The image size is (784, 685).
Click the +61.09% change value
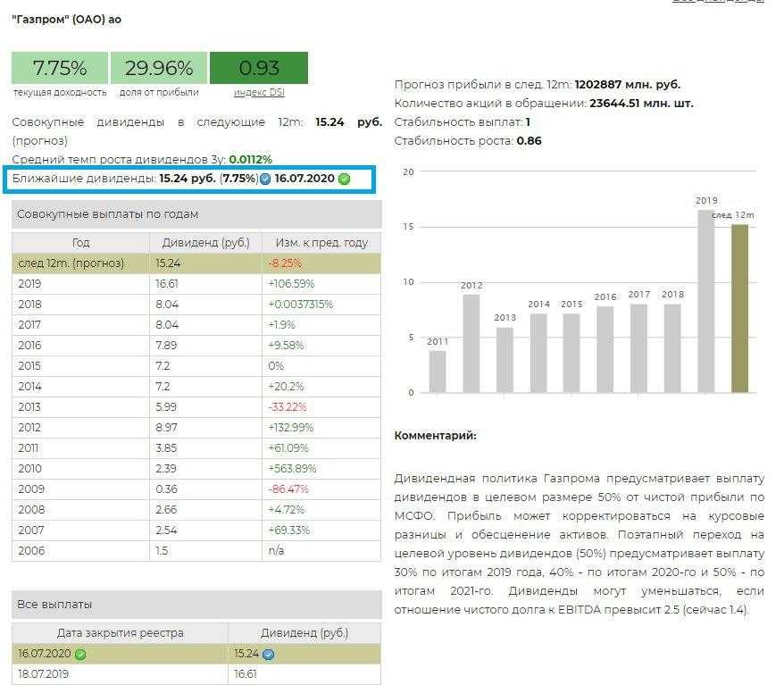point(288,448)
